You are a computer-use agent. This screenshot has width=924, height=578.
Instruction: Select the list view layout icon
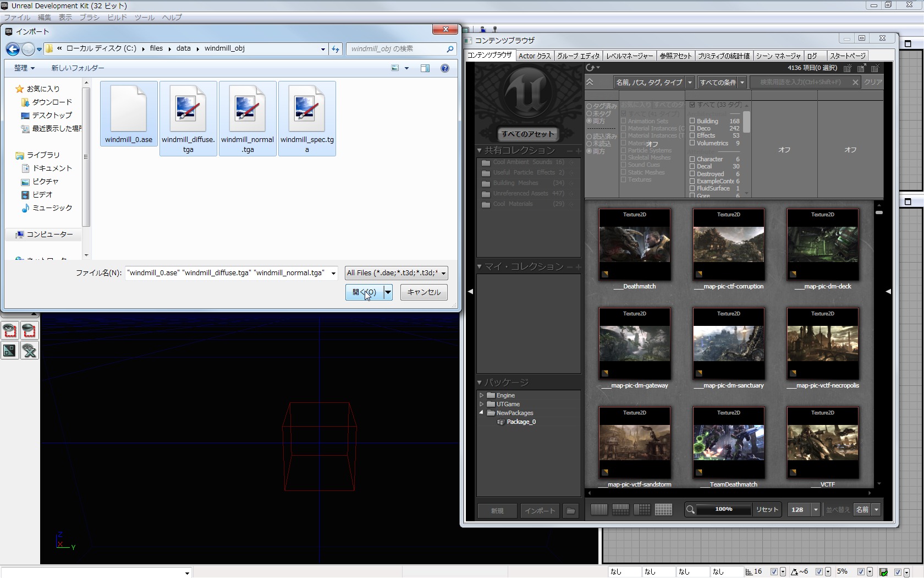pyautogui.click(x=599, y=510)
